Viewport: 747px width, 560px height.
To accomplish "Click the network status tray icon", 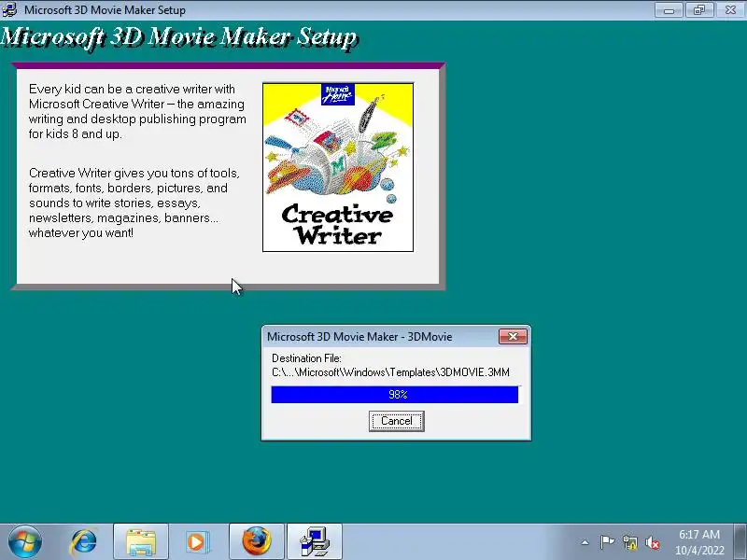I will [x=629, y=542].
